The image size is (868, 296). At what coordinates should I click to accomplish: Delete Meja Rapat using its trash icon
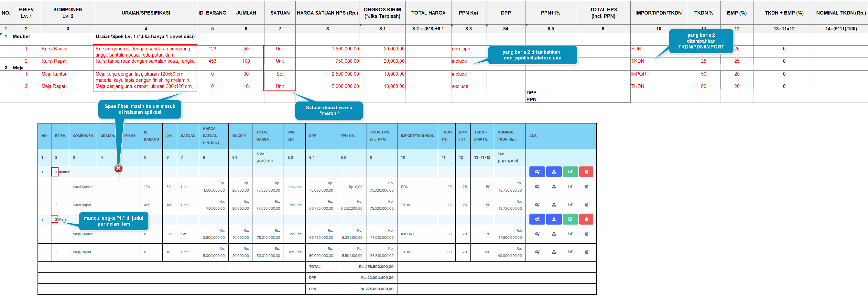coord(587,252)
